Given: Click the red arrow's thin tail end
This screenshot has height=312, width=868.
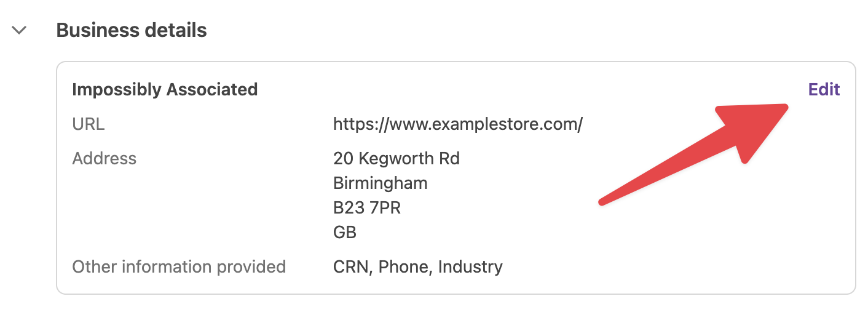Looking at the screenshot, I should pyautogui.click(x=602, y=201).
